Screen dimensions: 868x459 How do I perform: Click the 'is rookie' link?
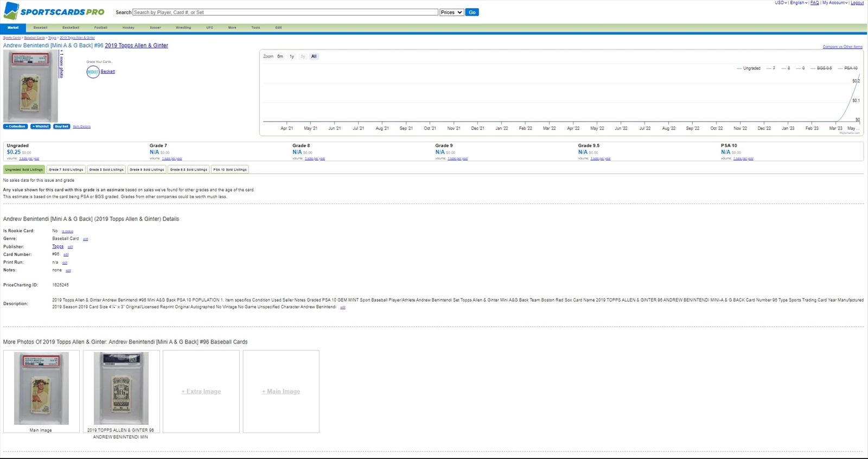point(67,231)
